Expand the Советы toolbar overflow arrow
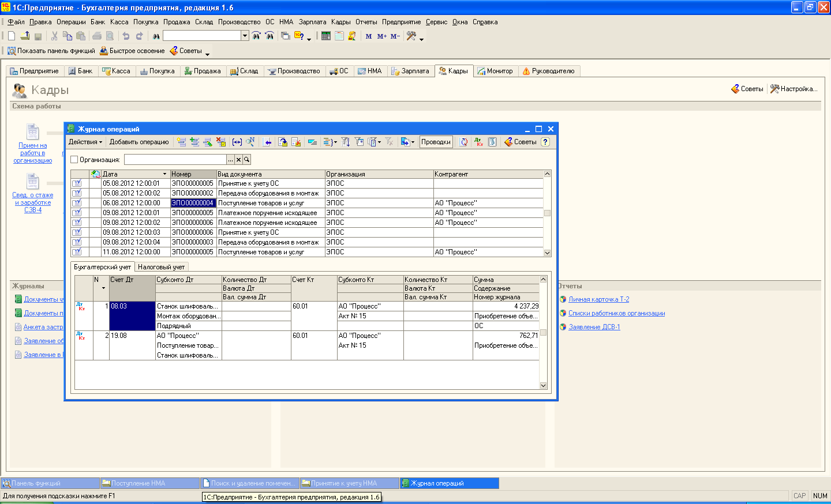Image resolution: width=831 pixels, height=504 pixels. 207,54
